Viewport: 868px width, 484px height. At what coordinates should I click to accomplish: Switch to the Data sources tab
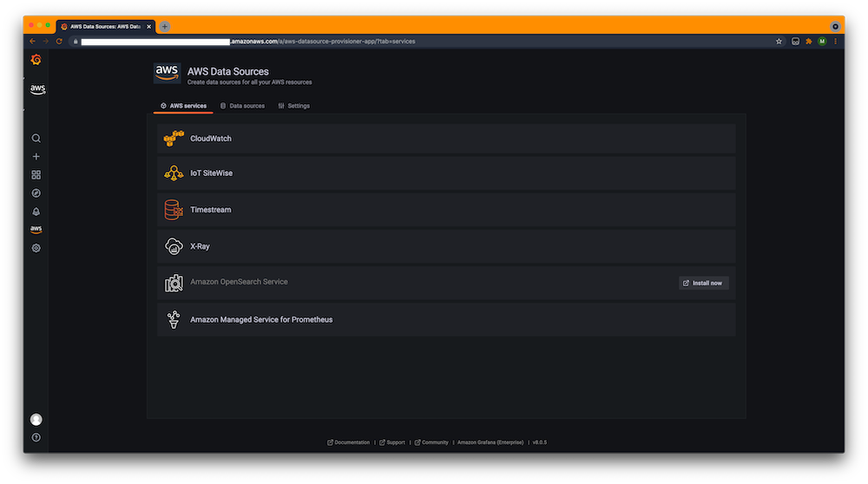pyautogui.click(x=242, y=106)
